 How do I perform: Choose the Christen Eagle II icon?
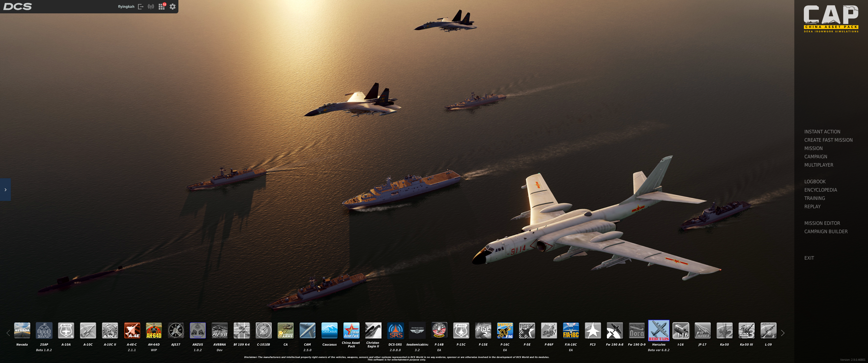pos(373,330)
